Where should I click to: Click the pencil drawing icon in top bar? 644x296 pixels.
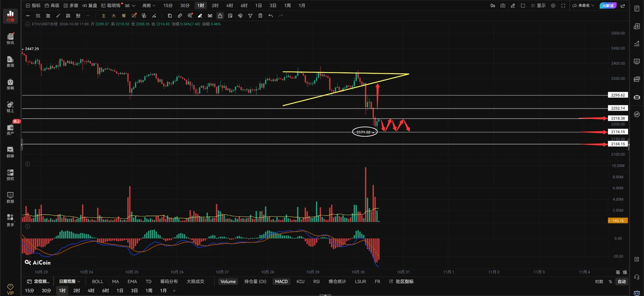513,6
